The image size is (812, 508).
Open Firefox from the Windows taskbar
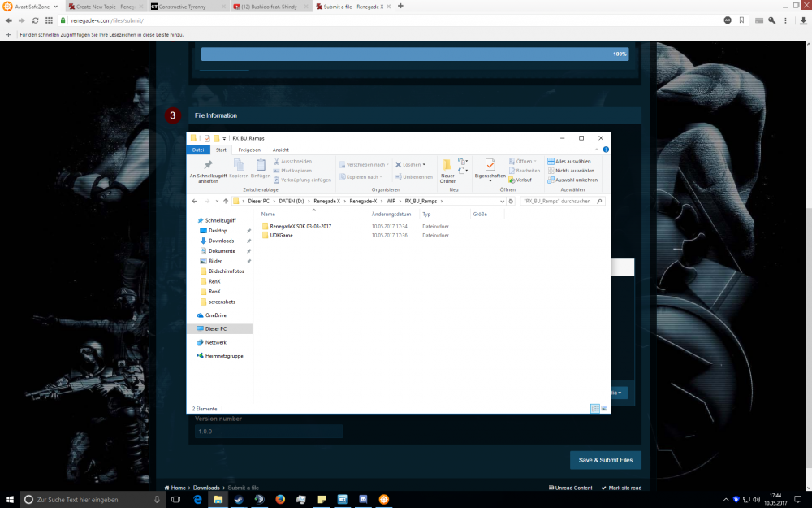tap(280, 499)
